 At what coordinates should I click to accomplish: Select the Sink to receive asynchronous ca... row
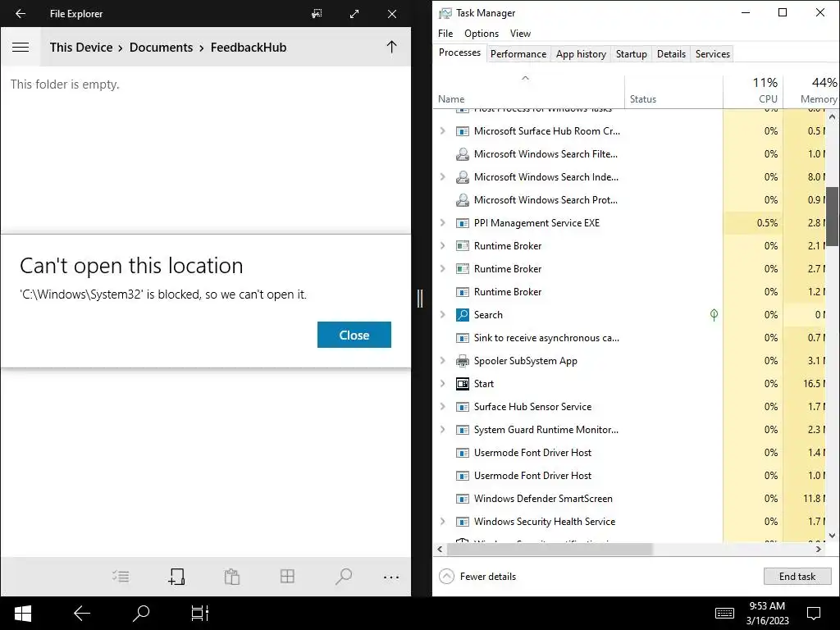click(630, 337)
